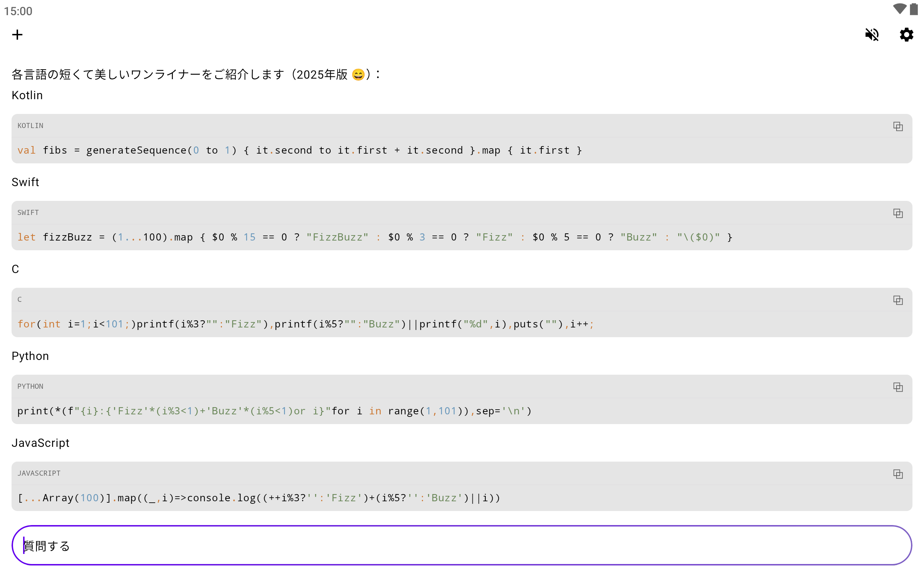Copy the Swift code block
Viewport: 924px width, 577px height.
(898, 213)
